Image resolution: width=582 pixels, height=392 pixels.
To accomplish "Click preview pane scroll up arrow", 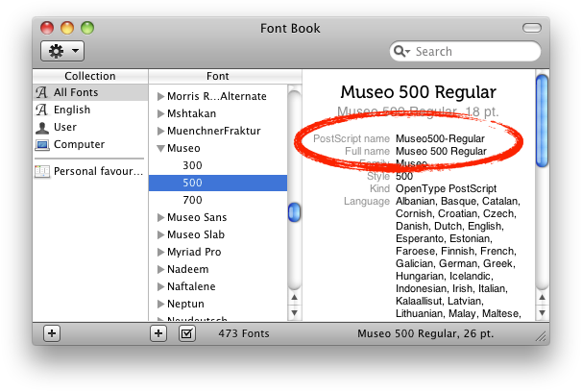I will point(543,297).
